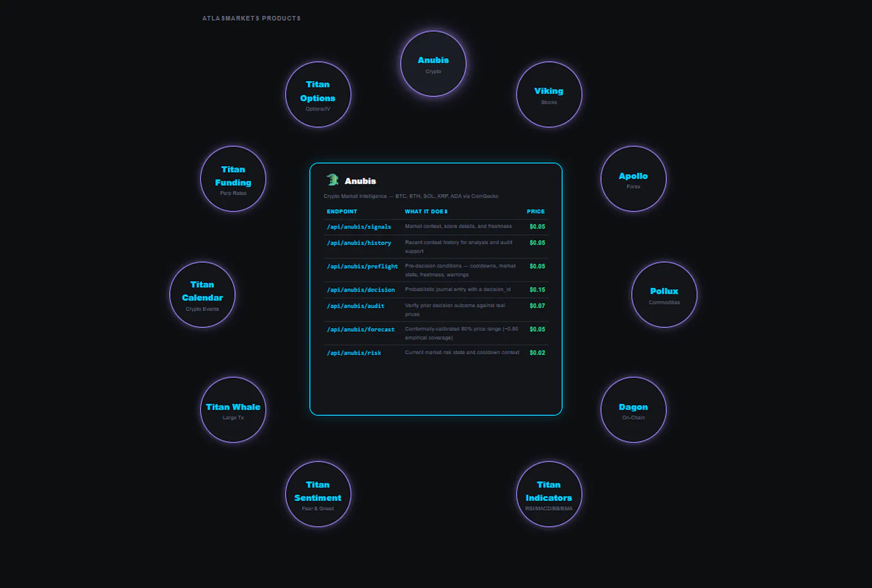Click the ENDPOINT column header
872x588 pixels.
[x=342, y=211]
